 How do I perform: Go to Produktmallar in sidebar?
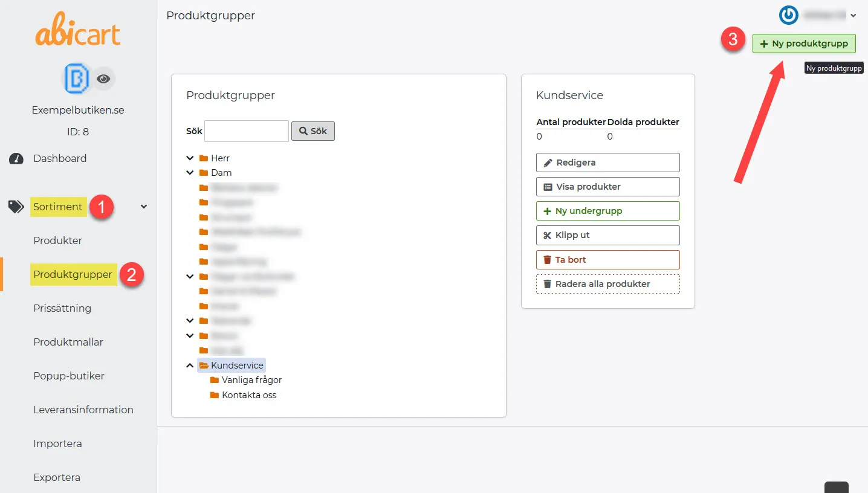[68, 342]
